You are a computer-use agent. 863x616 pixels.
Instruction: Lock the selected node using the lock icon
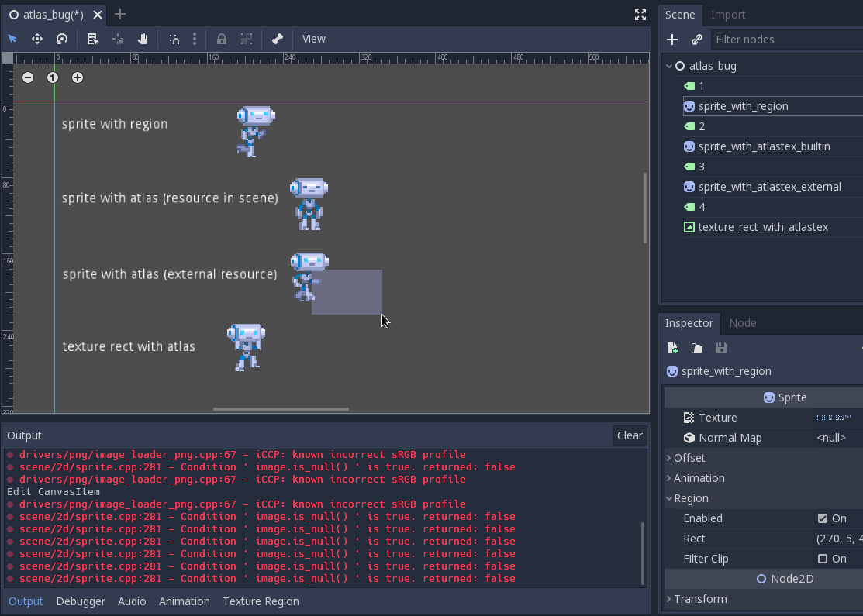point(221,38)
